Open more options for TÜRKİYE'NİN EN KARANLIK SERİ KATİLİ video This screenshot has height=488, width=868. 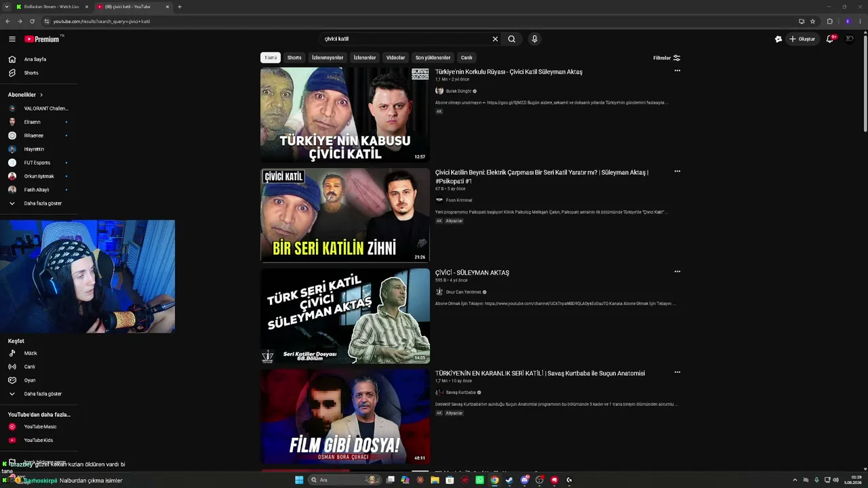click(x=677, y=372)
